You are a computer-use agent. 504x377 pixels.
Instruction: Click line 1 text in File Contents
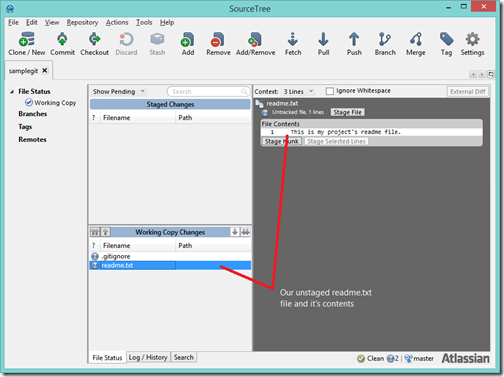(345, 132)
